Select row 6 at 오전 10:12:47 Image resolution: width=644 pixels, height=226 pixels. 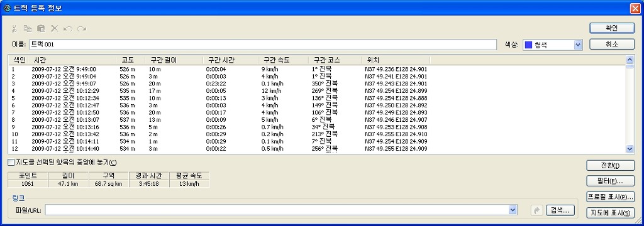tap(317, 105)
